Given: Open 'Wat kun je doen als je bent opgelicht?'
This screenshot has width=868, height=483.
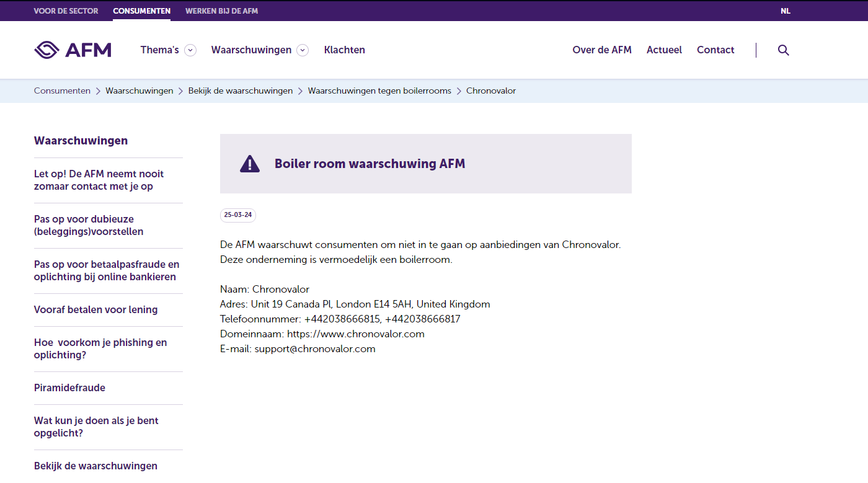Looking at the screenshot, I should (96, 427).
